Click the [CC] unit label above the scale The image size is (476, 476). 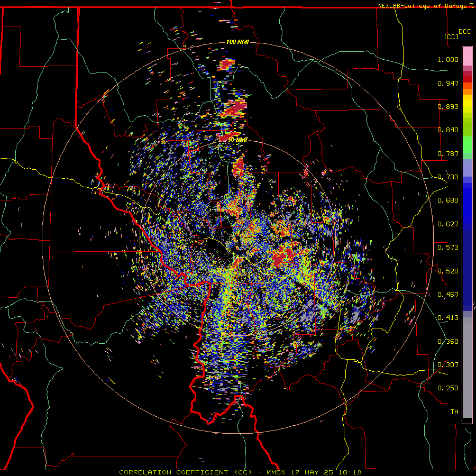(x=452, y=36)
